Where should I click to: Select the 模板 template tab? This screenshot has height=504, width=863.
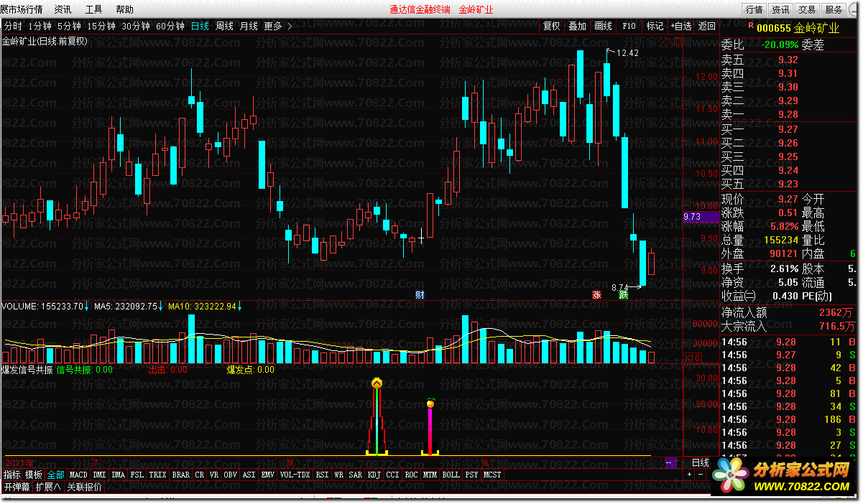tap(34, 475)
